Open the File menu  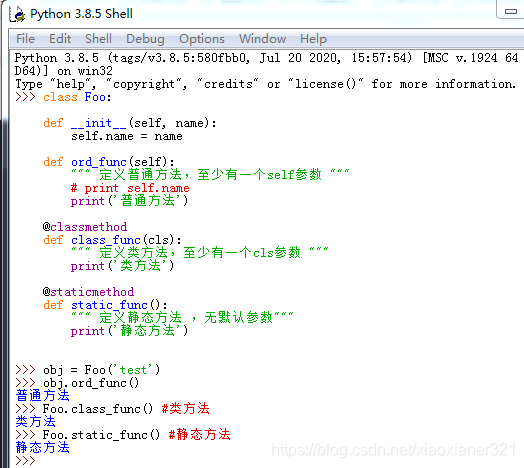25,39
